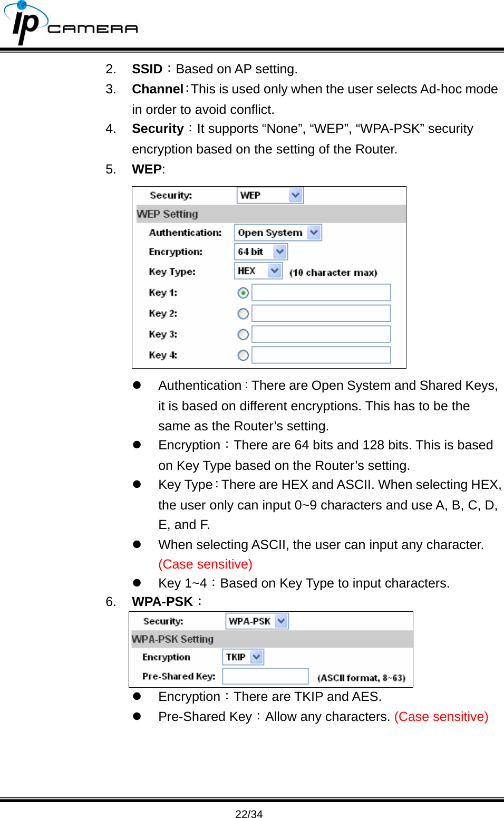Select the Key 1 radio button
This screenshot has width=504, height=818.
[243, 293]
